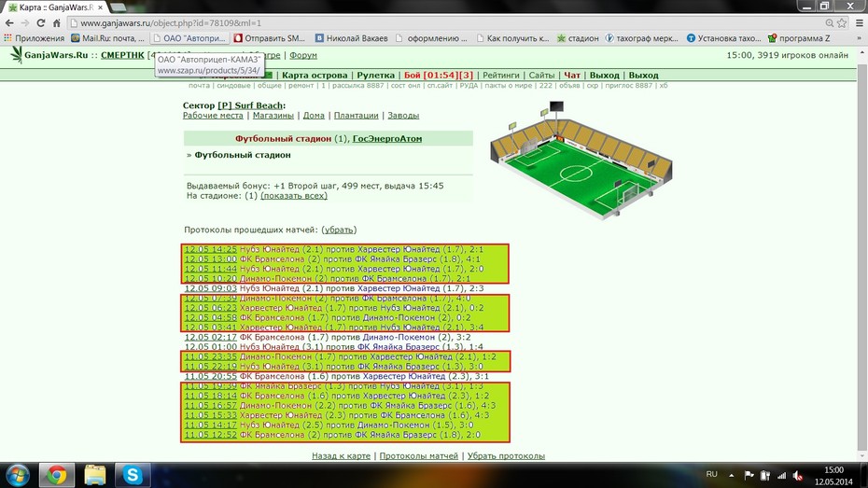Open sector link [P] Surf Beach
868x488 pixels.
tap(250, 105)
